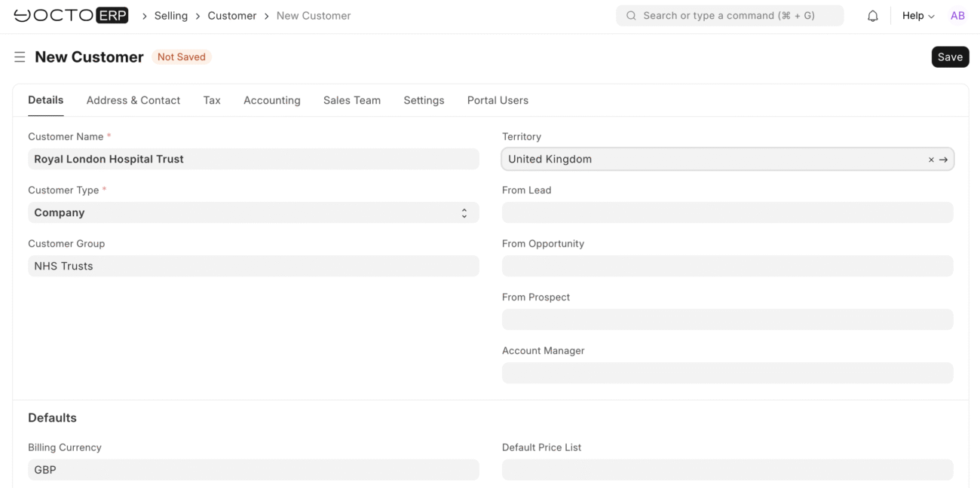Go to Customer breadcrumb
This screenshot has width=980, height=488.
click(x=232, y=16)
